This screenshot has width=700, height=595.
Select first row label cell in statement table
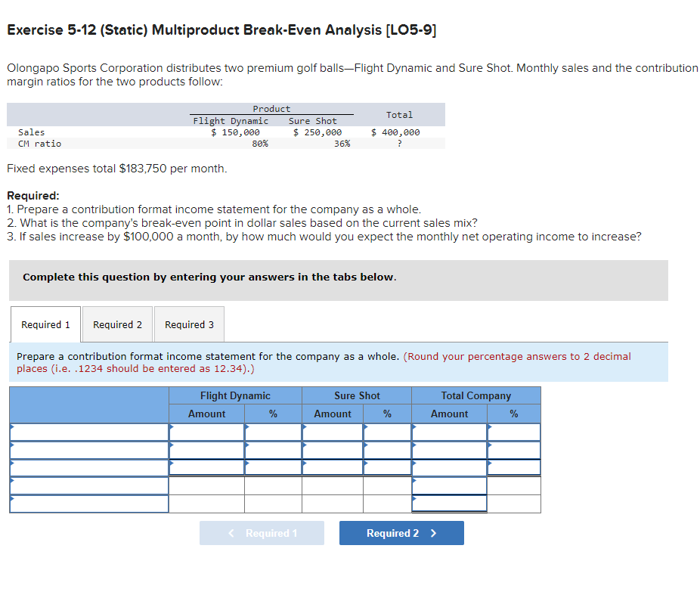pyautogui.click(x=89, y=432)
